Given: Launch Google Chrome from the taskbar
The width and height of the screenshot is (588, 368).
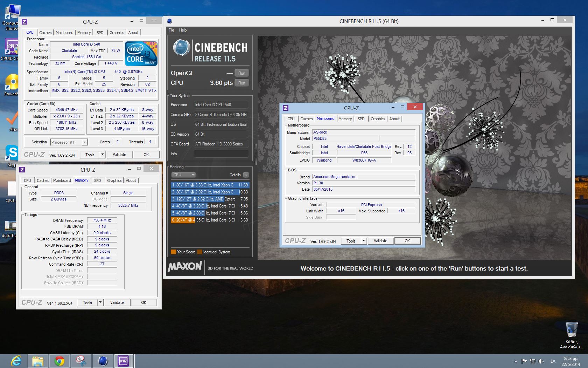Looking at the screenshot, I should coord(59,361).
